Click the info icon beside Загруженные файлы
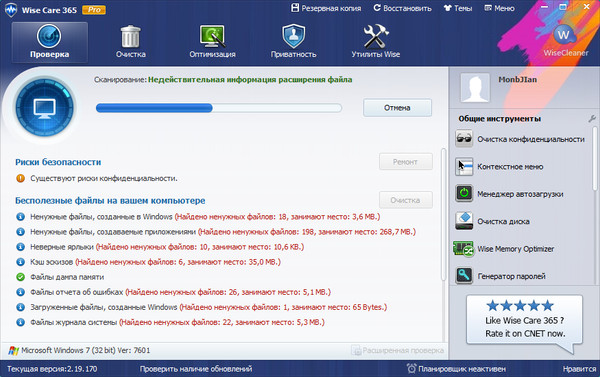Image resolution: width=600 pixels, height=377 pixels. (x=20, y=307)
